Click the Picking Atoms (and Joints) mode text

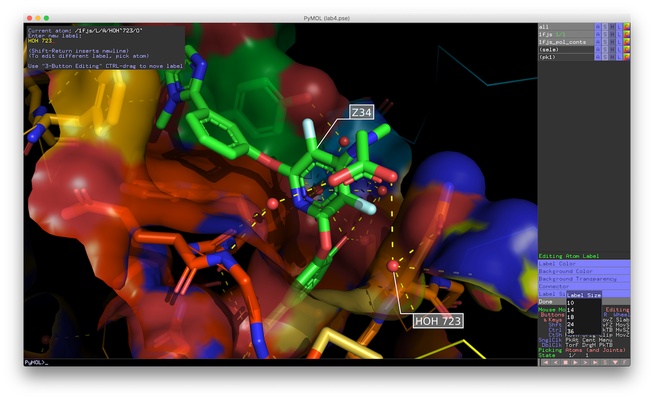click(x=581, y=350)
